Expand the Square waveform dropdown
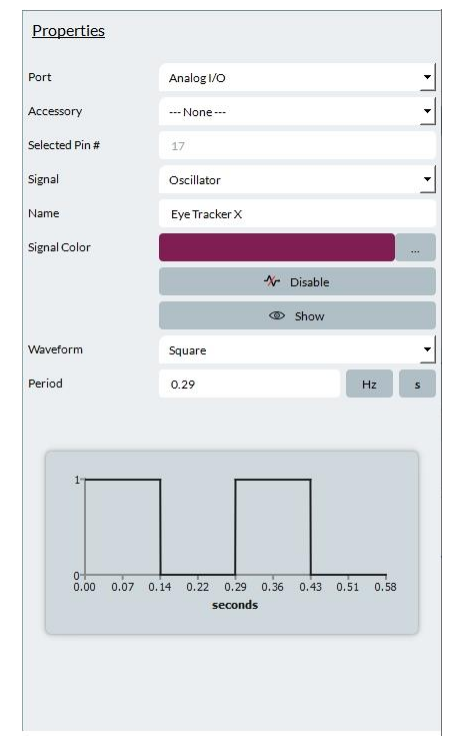Viewport: 451px width, 745px height. coord(297,350)
